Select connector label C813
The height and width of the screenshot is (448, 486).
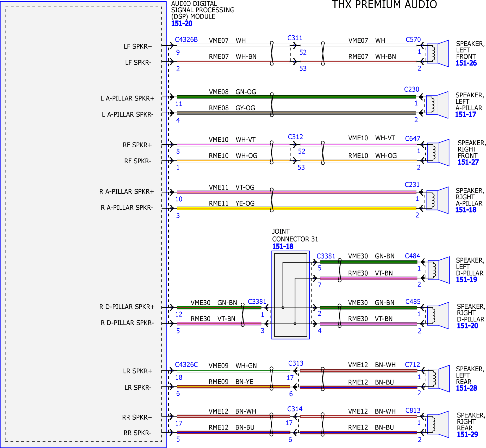pyautogui.click(x=413, y=410)
